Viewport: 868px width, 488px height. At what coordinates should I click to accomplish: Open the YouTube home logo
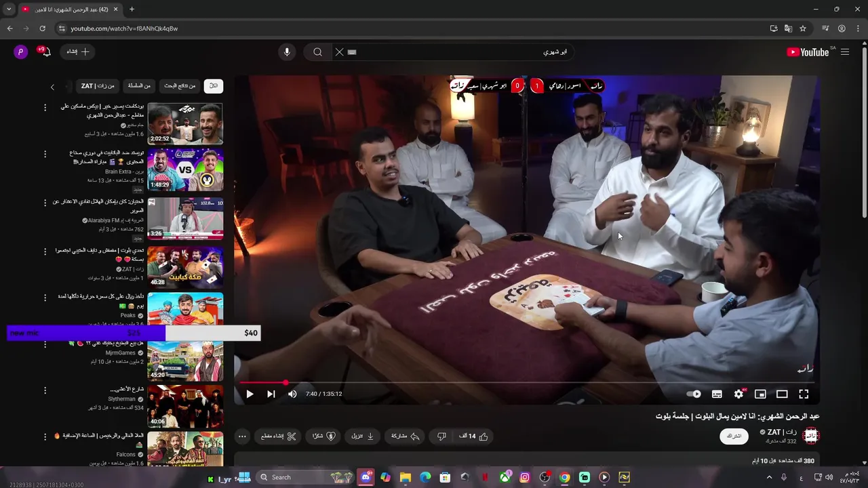coord(809,52)
